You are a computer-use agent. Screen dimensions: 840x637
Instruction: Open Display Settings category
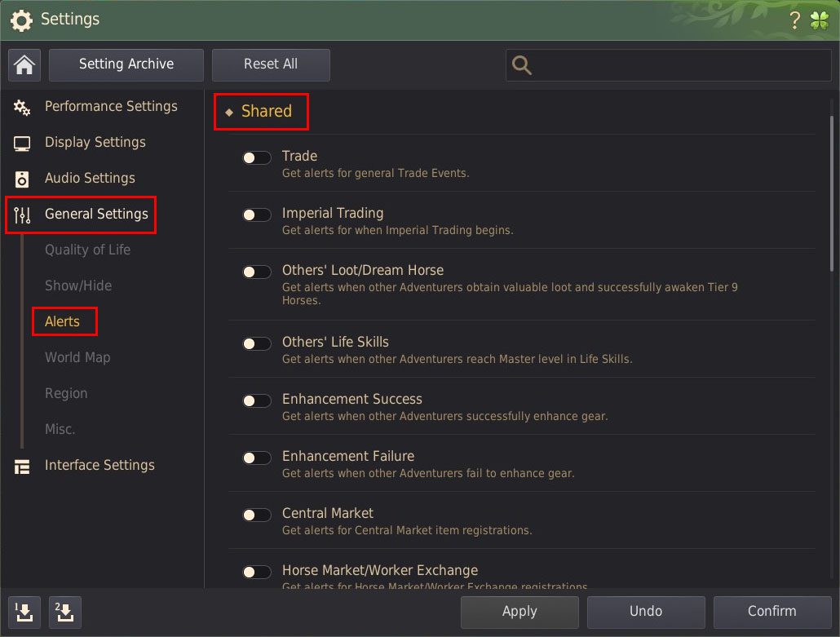pos(95,143)
